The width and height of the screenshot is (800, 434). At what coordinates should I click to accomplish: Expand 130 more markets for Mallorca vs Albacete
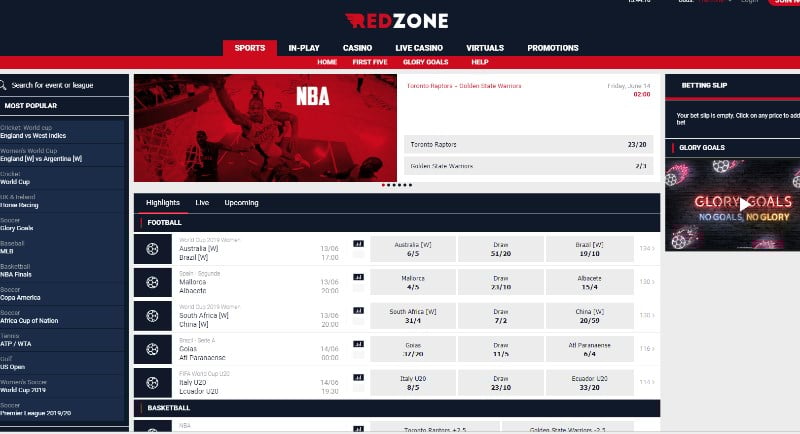[x=647, y=282]
